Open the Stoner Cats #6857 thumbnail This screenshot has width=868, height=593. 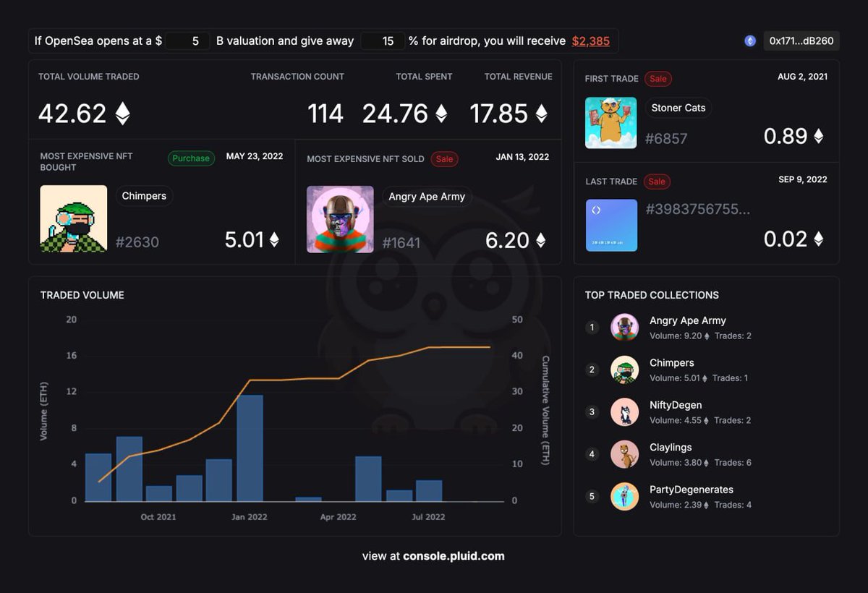(x=611, y=123)
